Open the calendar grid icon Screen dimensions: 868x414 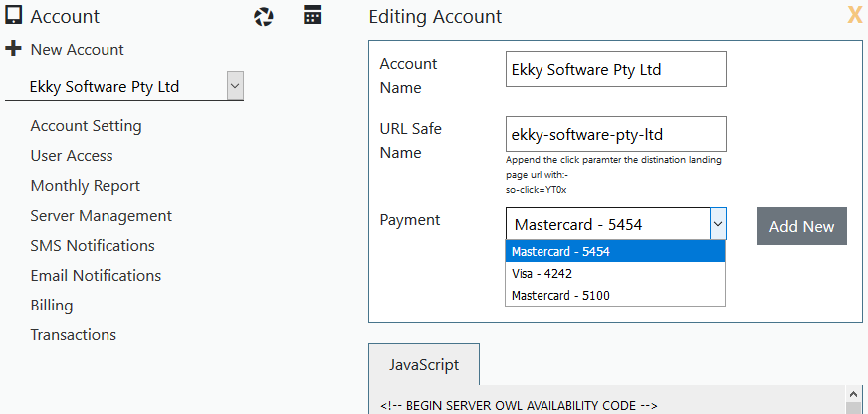[313, 15]
